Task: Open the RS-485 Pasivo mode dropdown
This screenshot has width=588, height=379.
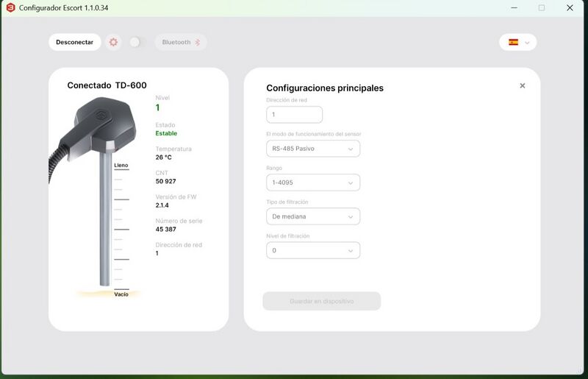Action: pos(313,149)
